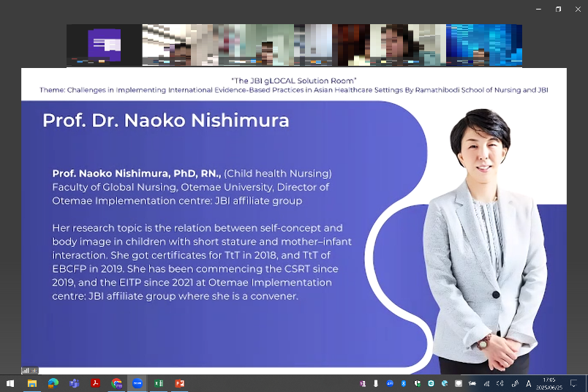This screenshot has height=392, width=588.
Task: Open the Windows Security shield tray icon
Action: pos(417,383)
